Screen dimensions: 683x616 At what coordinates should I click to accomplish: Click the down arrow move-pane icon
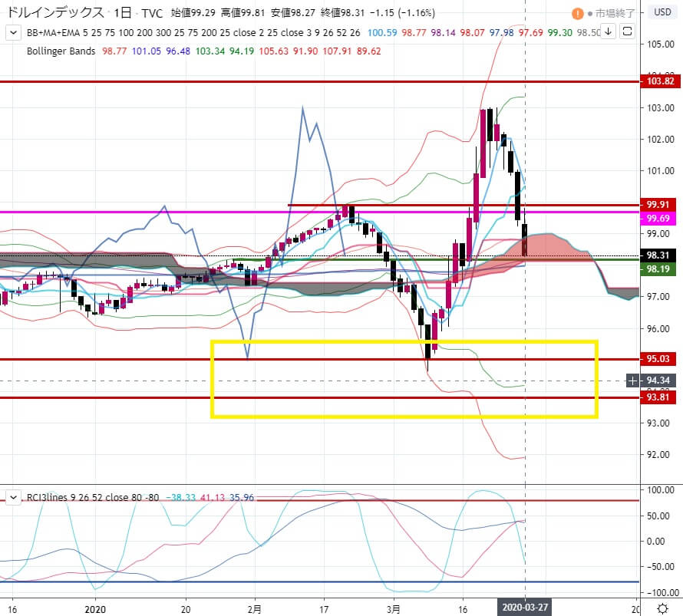tap(608, 31)
